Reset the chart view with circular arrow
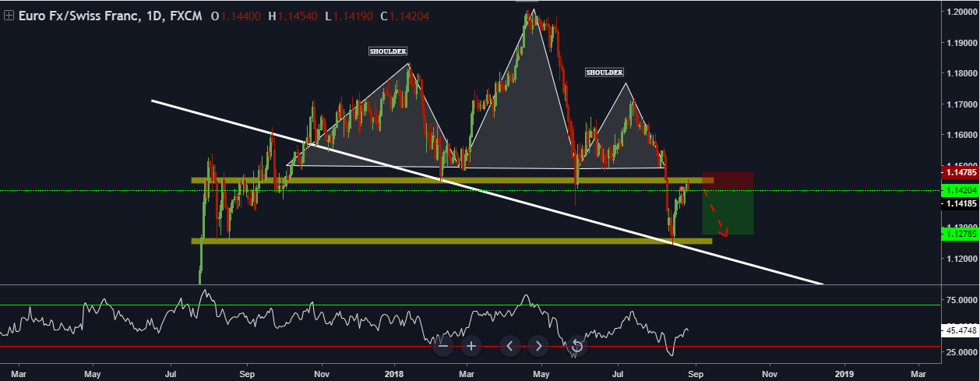 pos(576,345)
